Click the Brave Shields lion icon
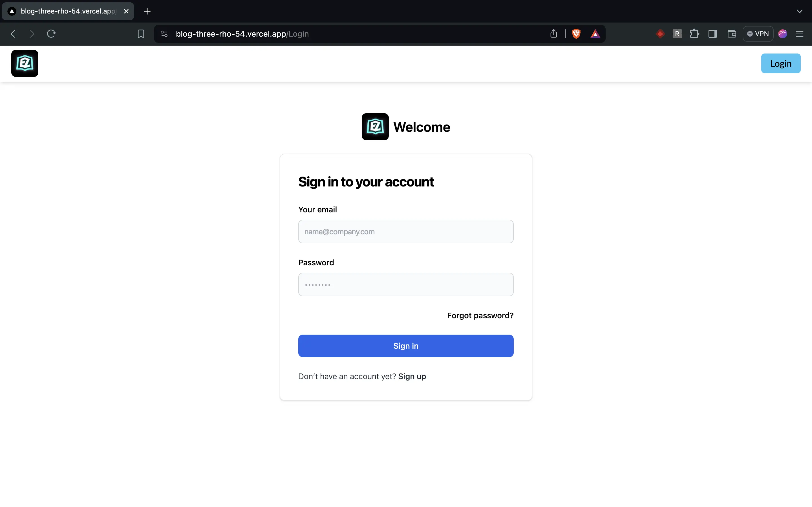The height and width of the screenshot is (507, 812). tap(576, 34)
